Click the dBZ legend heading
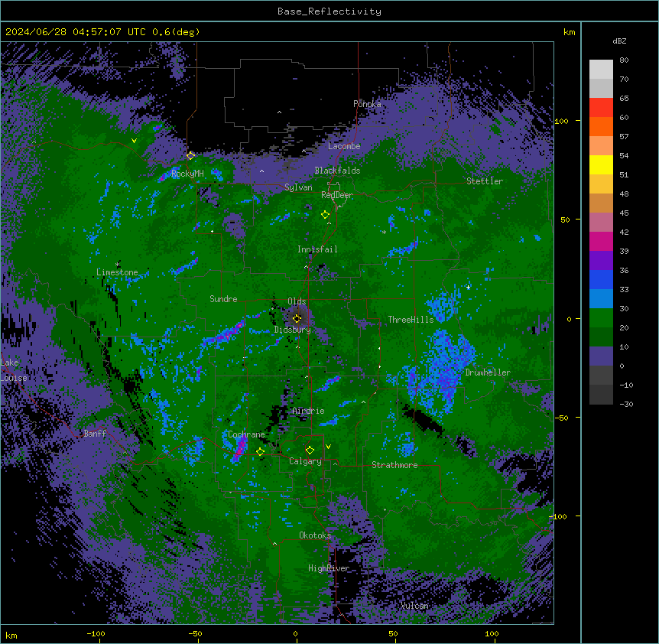The width and height of the screenshot is (659, 644). [619, 41]
